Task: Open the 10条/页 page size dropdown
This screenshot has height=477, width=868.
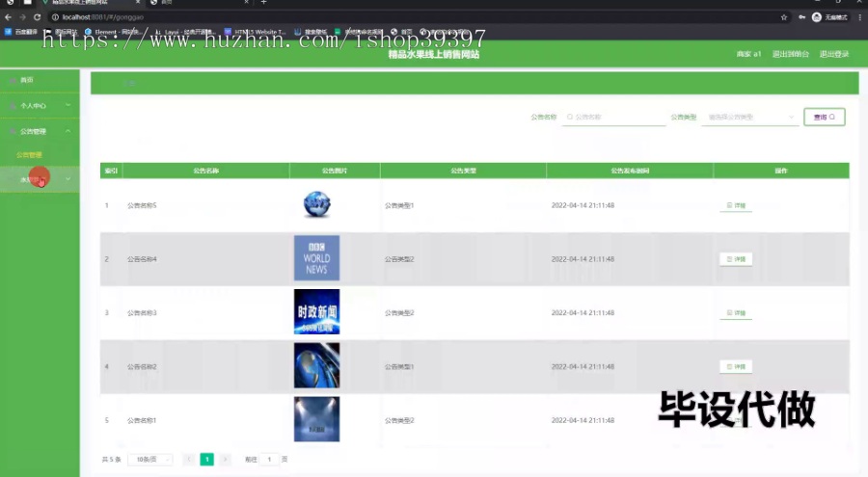Action: (150, 460)
